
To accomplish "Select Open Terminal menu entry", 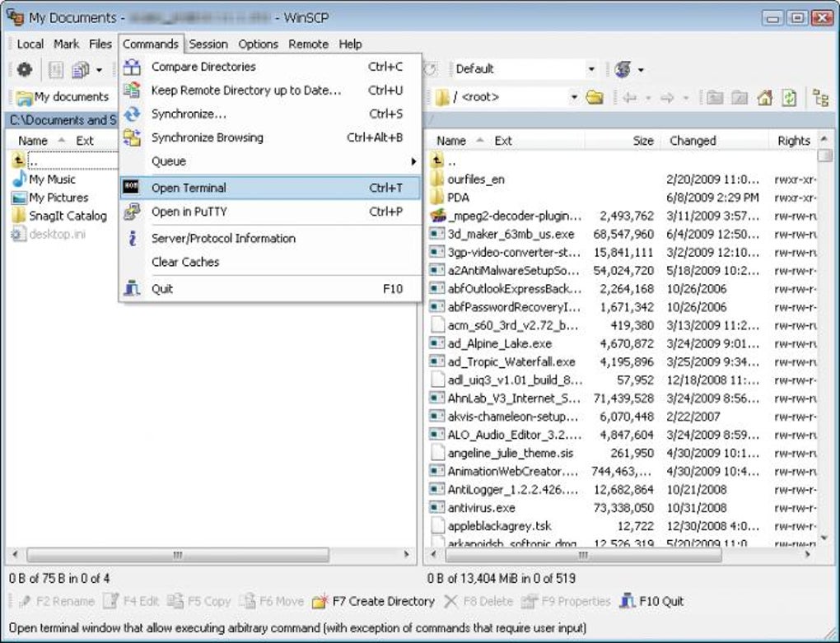I will [270, 188].
